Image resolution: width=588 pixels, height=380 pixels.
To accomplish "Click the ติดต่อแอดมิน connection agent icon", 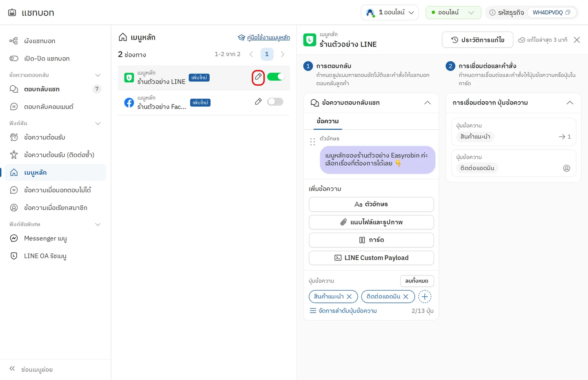I will (567, 168).
